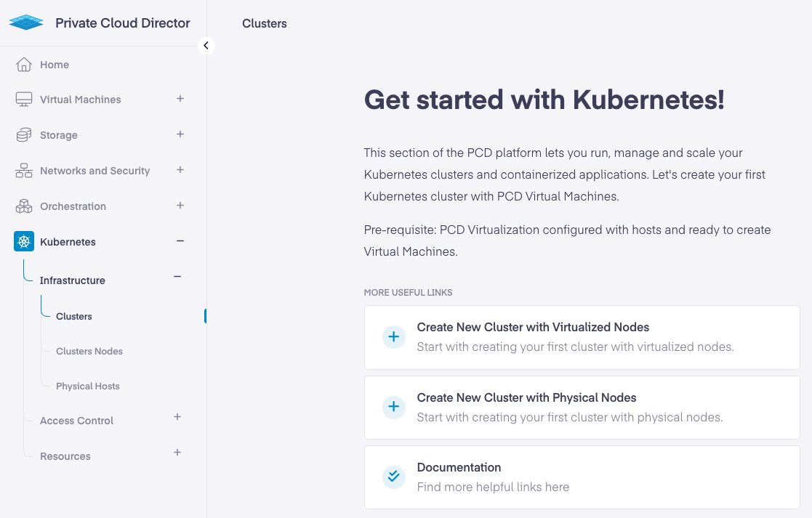Expand the Storage section
This screenshot has width=812, height=518.
[x=180, y=134]
